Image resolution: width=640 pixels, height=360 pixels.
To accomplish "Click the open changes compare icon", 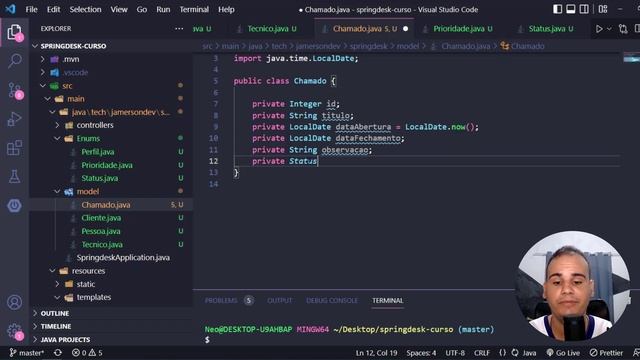I will tap(623, 29).
